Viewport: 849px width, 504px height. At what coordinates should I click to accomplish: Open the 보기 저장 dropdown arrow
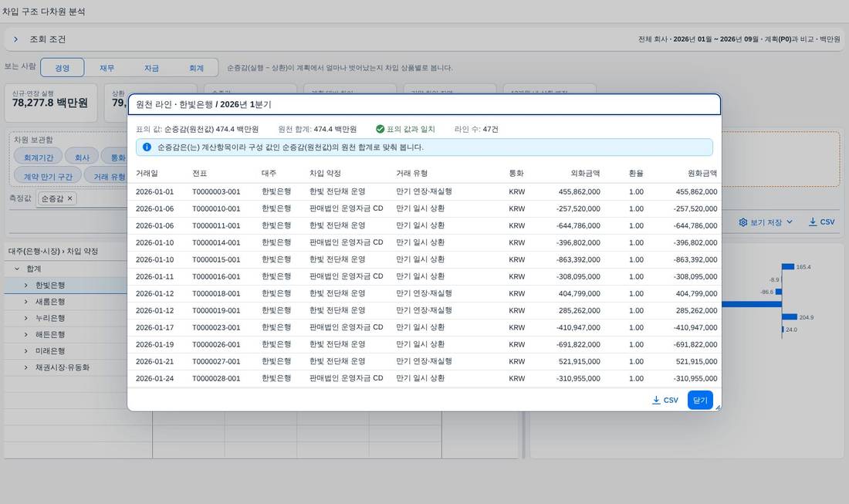(x=790, y=222)
